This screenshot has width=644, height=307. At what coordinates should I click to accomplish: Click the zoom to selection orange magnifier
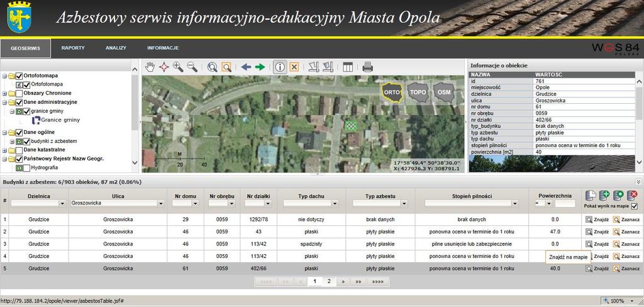click(226, 67)
